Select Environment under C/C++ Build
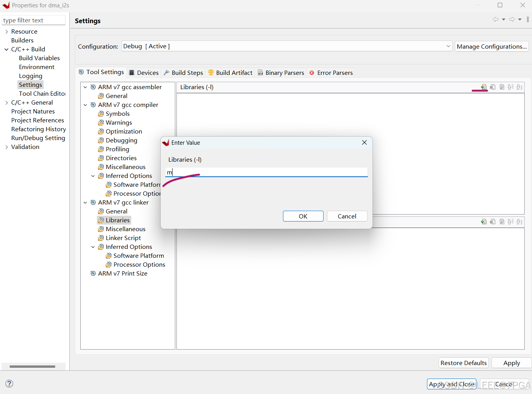The image size is (532, 394). 37,67
